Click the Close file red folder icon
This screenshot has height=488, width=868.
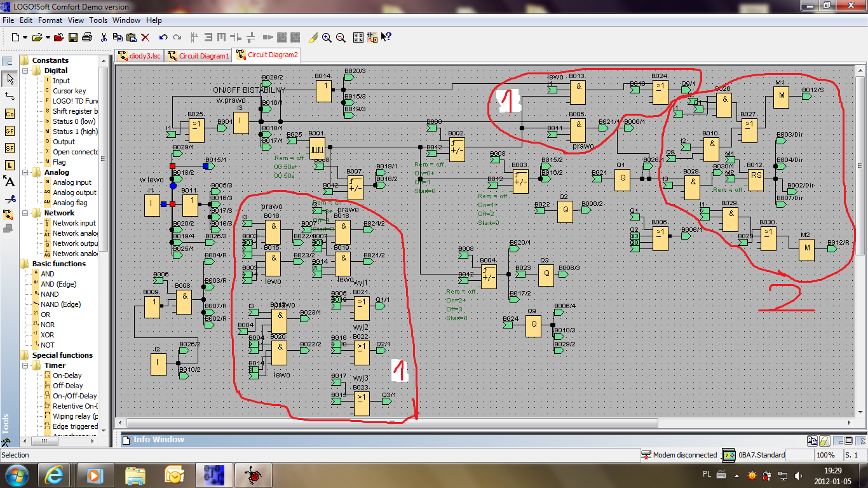(58, 37)
